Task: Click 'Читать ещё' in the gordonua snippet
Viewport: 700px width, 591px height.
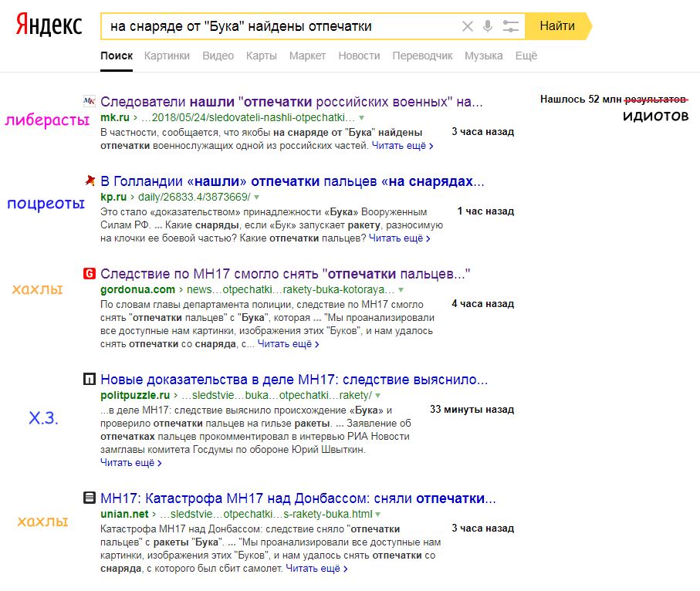Action: click(288, 344)
